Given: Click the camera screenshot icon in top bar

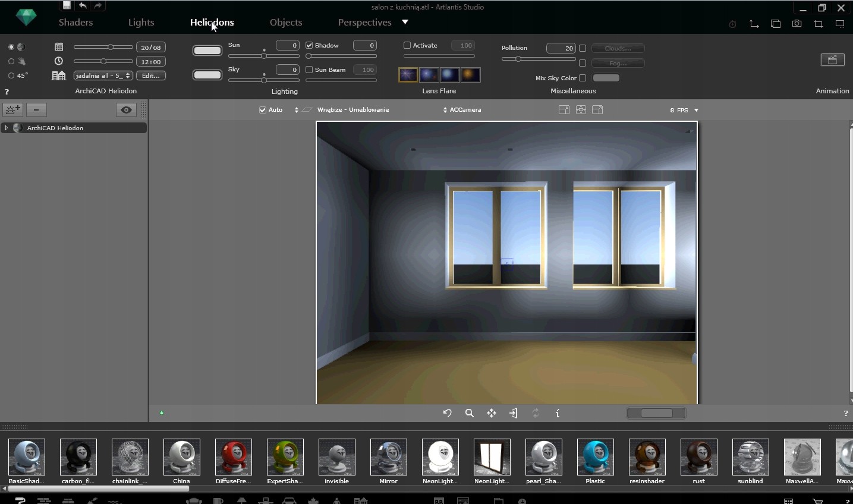Looking at the screenshot, I should tap(797, 24).
